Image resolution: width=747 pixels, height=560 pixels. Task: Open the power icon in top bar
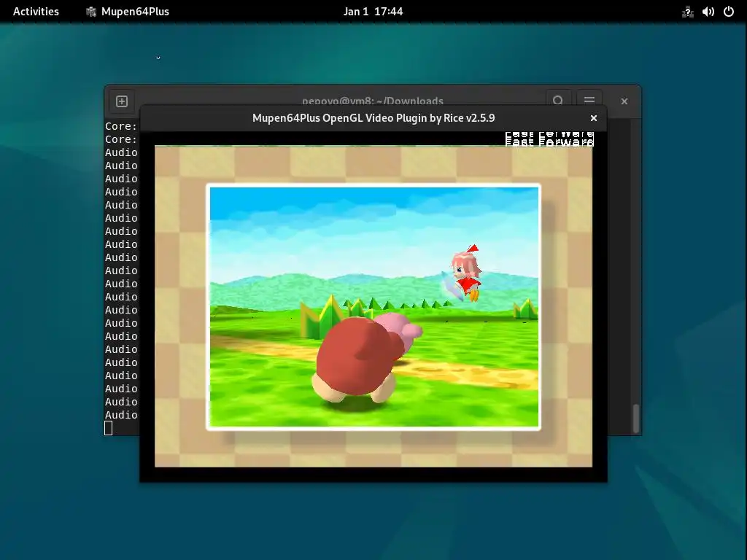point(729,12)
